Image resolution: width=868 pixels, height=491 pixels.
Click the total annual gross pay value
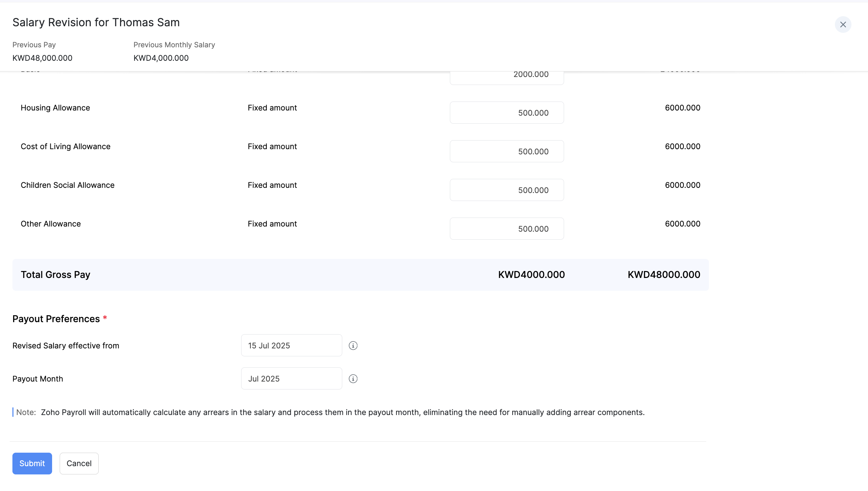664,275
